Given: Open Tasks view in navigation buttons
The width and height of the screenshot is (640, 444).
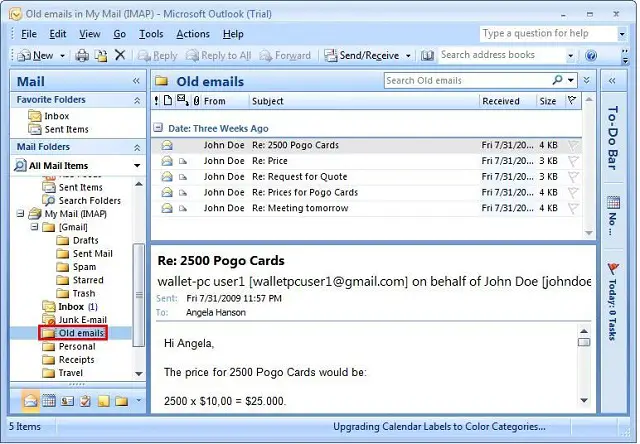Looking at the screenshot, I should click(x=85, y=401).
